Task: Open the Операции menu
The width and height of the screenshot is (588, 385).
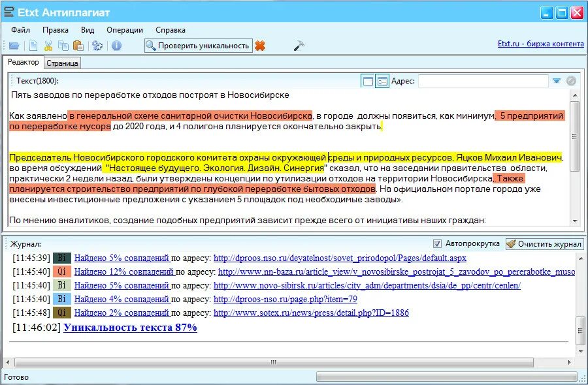Action: [125, 30]
